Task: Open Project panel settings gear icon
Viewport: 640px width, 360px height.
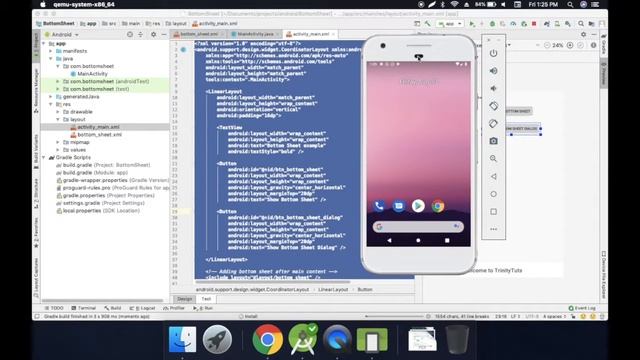Action: 153,34
